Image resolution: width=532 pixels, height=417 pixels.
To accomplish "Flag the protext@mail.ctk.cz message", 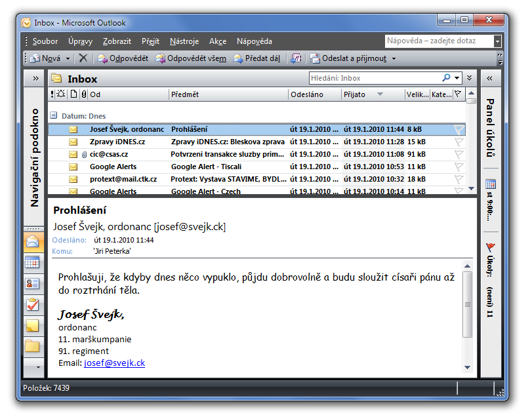I will pos(459,179).
